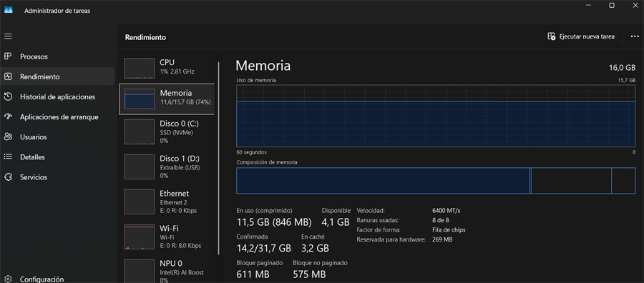This screenshot has height=283, width=644.
Task: Open the three-dot more options menu
Action: (635, 36)
